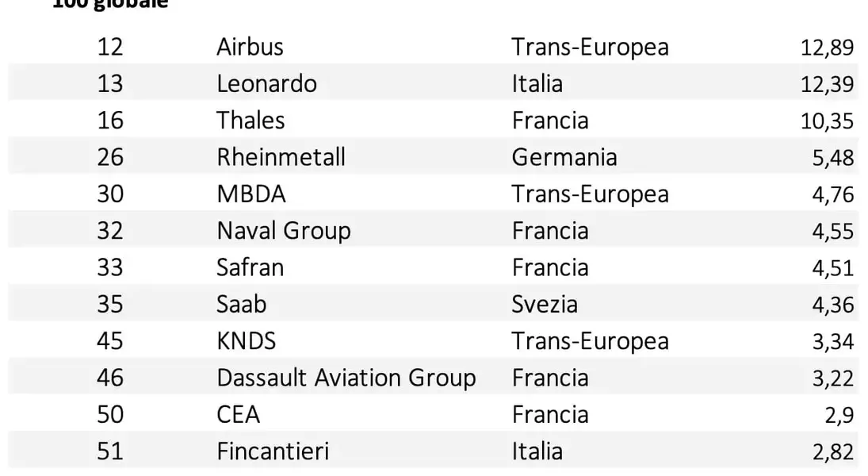The height and width of the screenshot is (476, 868).
Task: Click rank number 45
Action: coord(110,341)
